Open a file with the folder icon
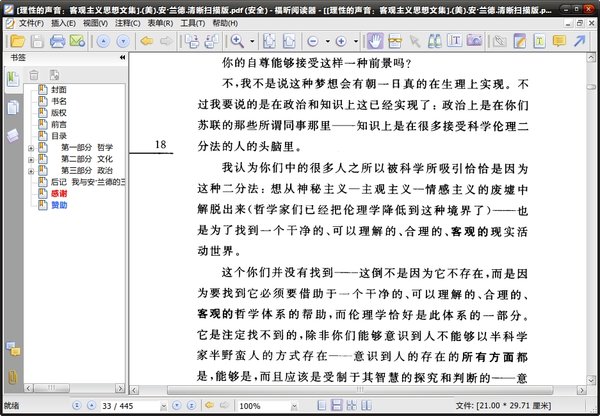600x416 pixels. [x=18, y=41]
